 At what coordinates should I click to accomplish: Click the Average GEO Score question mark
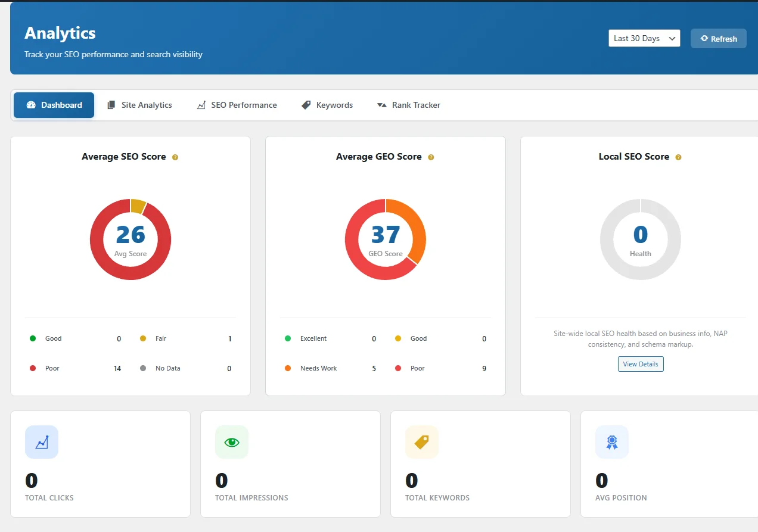430,157
